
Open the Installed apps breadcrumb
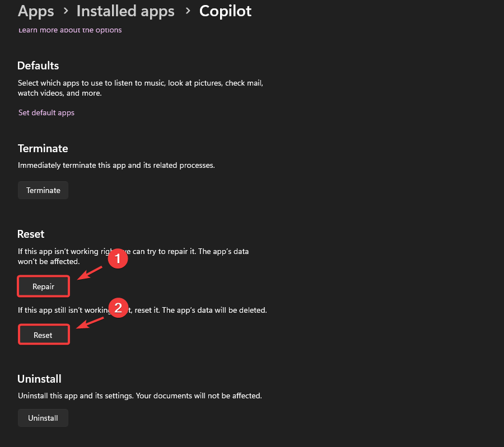click(125, 11)
